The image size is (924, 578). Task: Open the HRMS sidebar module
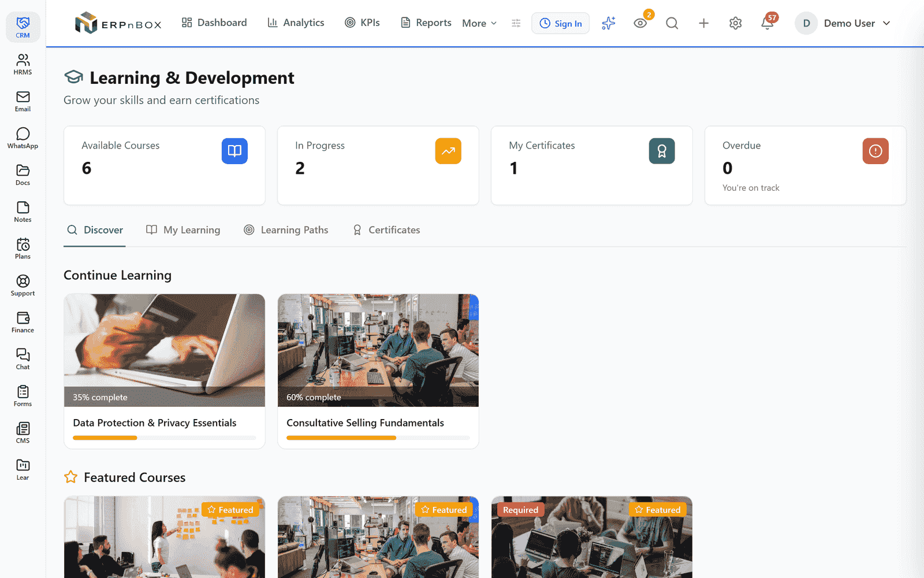[23, 64]
